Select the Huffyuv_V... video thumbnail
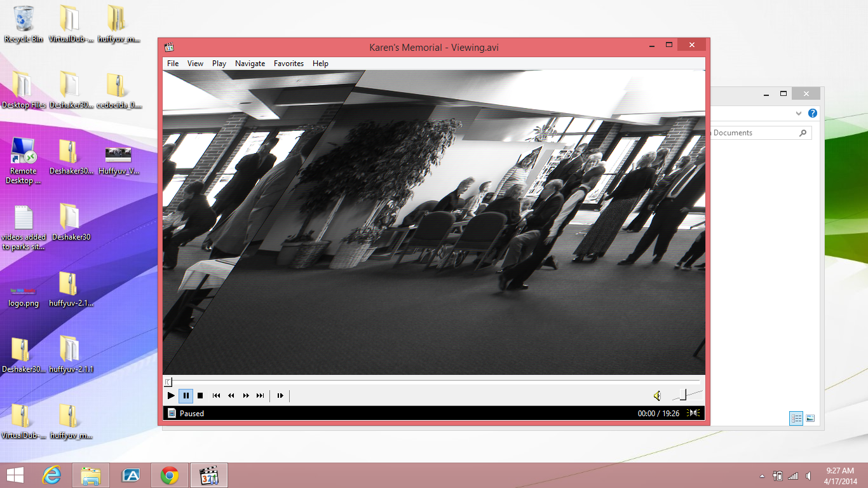The height and width of the screenshot is (488, 868). point(118,158)
